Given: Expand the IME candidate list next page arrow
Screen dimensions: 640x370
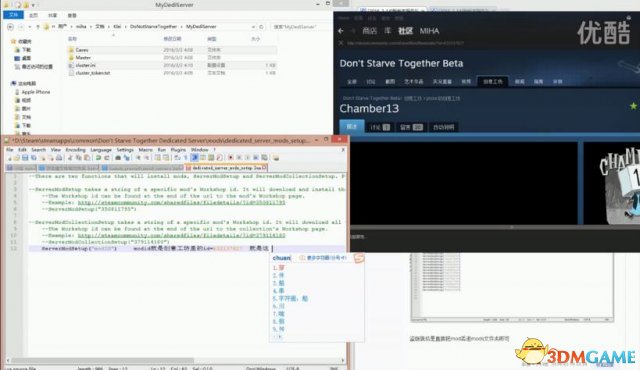Looking at the screenshot, I should coord(280,337).
